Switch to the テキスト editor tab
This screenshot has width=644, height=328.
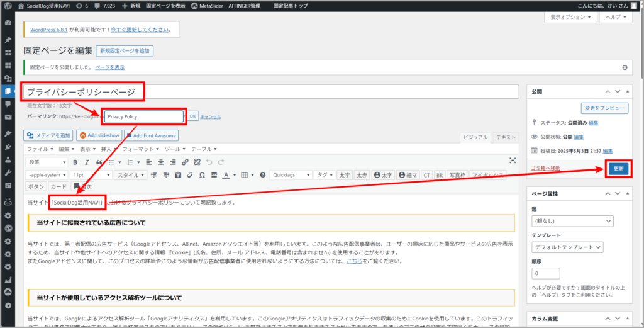[506, 138]
